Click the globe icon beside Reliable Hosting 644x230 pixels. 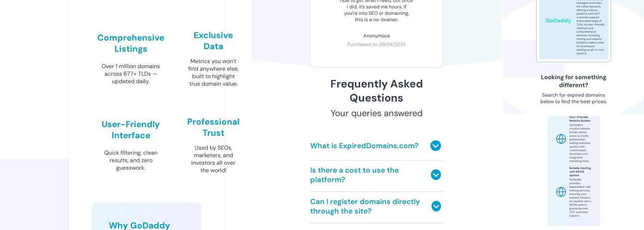561,192
